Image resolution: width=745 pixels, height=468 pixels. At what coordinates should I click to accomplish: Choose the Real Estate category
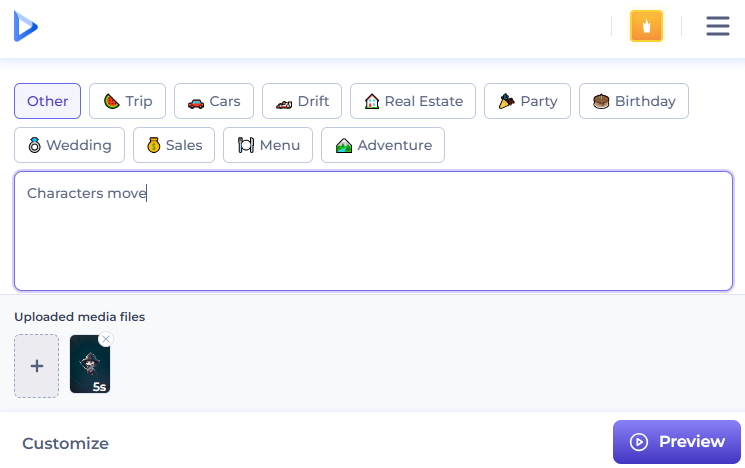[413, 101]
